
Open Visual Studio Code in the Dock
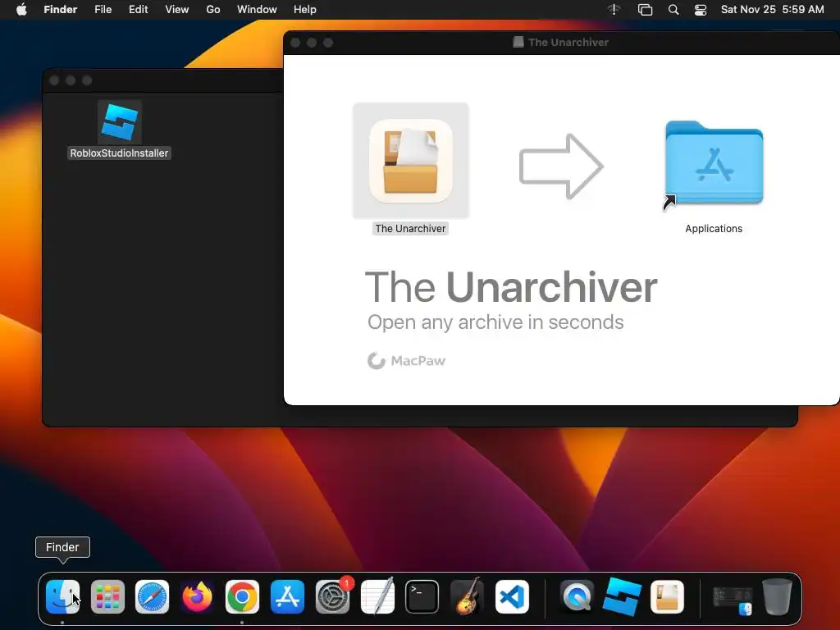point(512,597)
